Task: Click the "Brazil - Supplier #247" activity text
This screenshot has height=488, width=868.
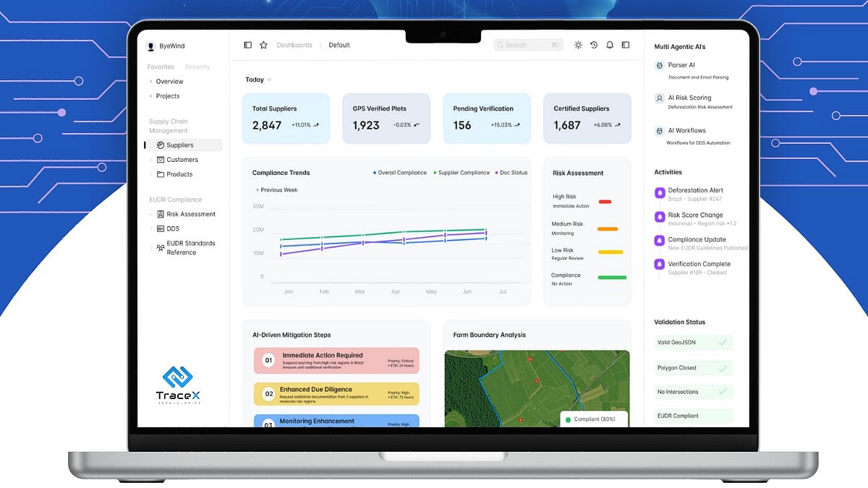Action: (x=695, y=199)
